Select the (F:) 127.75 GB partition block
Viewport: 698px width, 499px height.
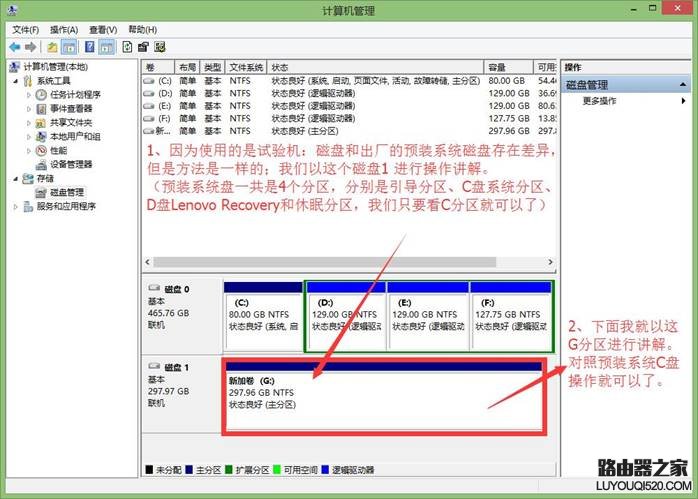tap(511, 316)
